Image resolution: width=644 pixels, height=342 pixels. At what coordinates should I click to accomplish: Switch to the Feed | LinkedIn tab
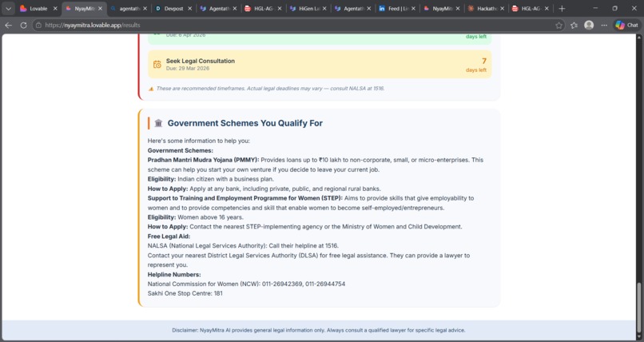pyautogui.click(x=398, y=9)
